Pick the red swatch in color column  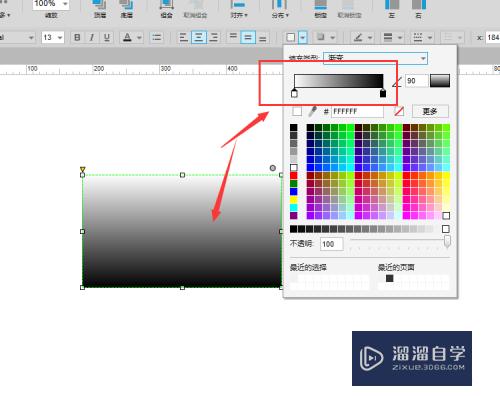pos(294,176)
